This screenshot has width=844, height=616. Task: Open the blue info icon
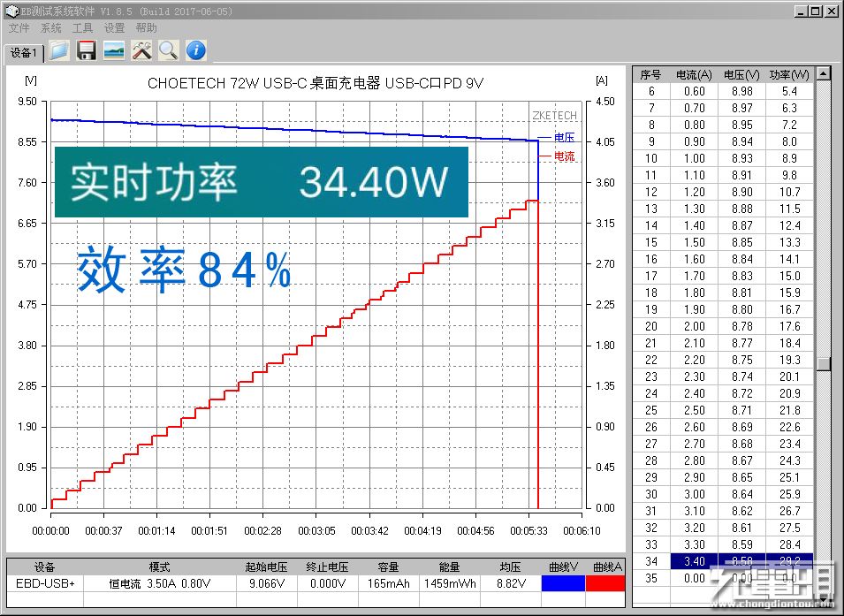pos(196,50)
